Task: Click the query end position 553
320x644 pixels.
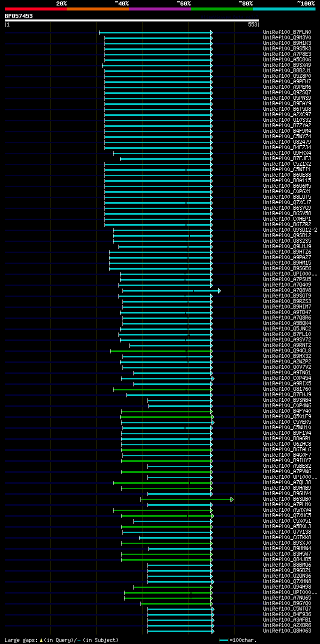Action: point(252,24)
